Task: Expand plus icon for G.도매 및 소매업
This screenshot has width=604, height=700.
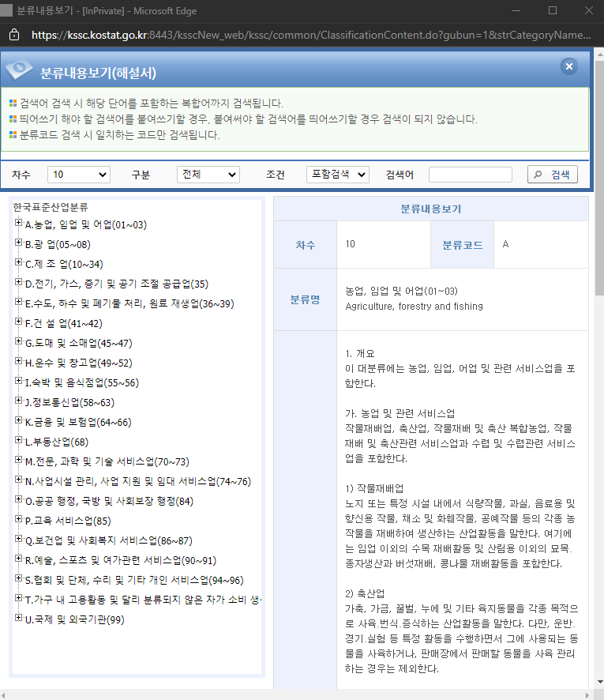Action: (18, 341)
